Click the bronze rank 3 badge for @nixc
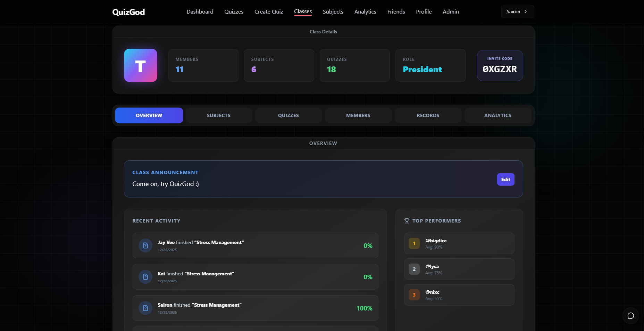 (x=414, y=294)
